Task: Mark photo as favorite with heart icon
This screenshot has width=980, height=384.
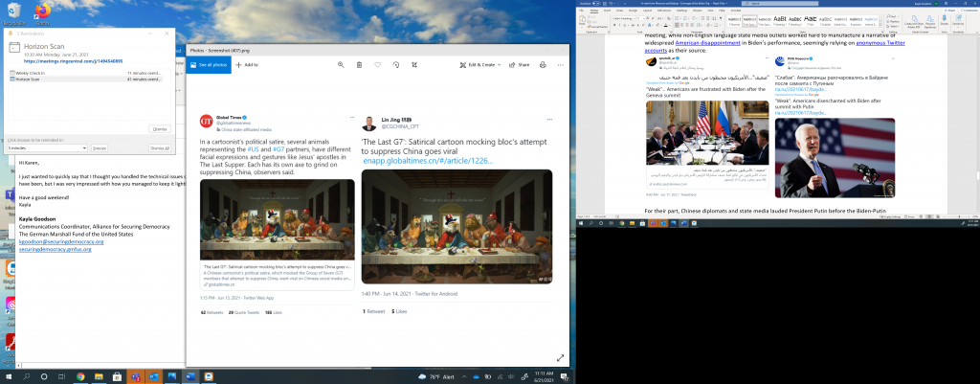Action: 377,64
